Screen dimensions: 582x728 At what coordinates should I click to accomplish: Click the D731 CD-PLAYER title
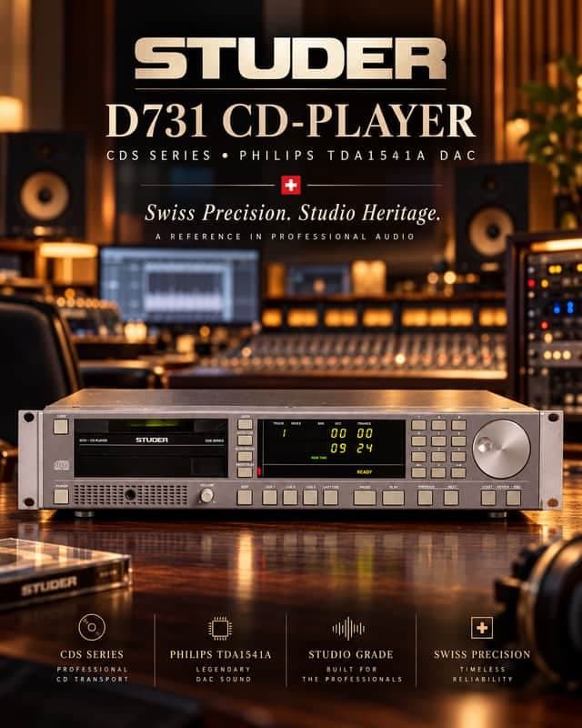(290, 121)
